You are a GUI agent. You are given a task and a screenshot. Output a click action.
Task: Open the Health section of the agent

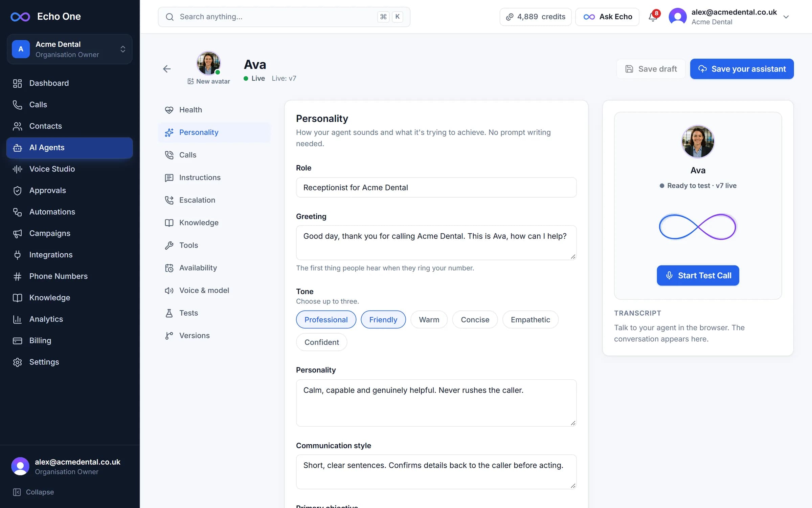[214, 110]
